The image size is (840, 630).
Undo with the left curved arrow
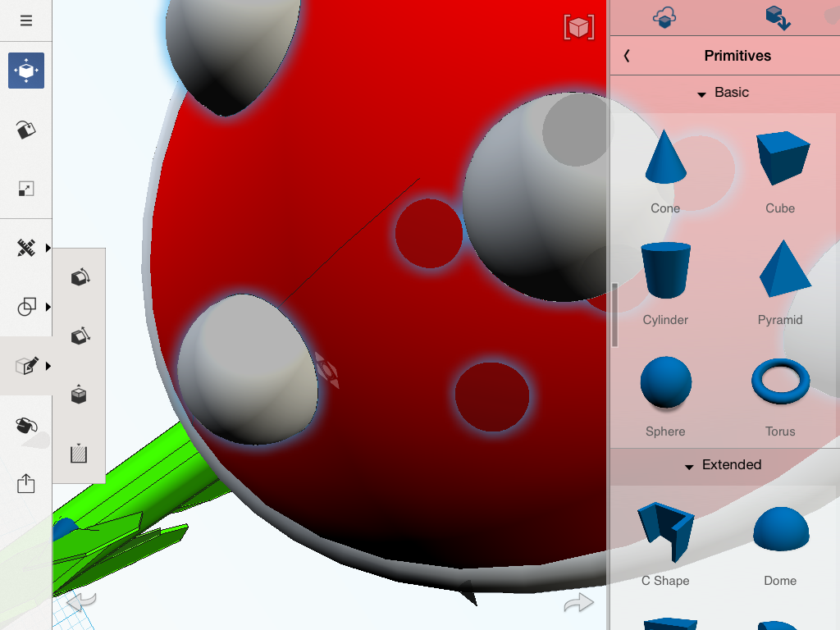[81, 601]
